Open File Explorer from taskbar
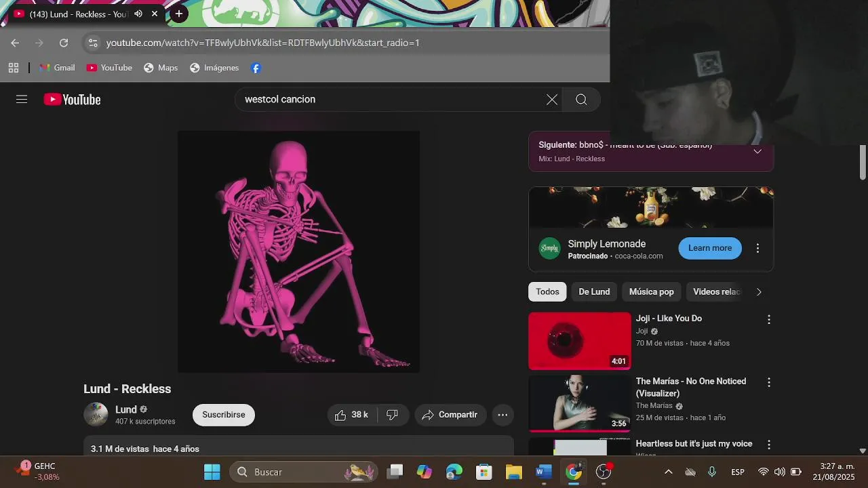This screenshot has height=488, width=868. (x=514, y=472)
